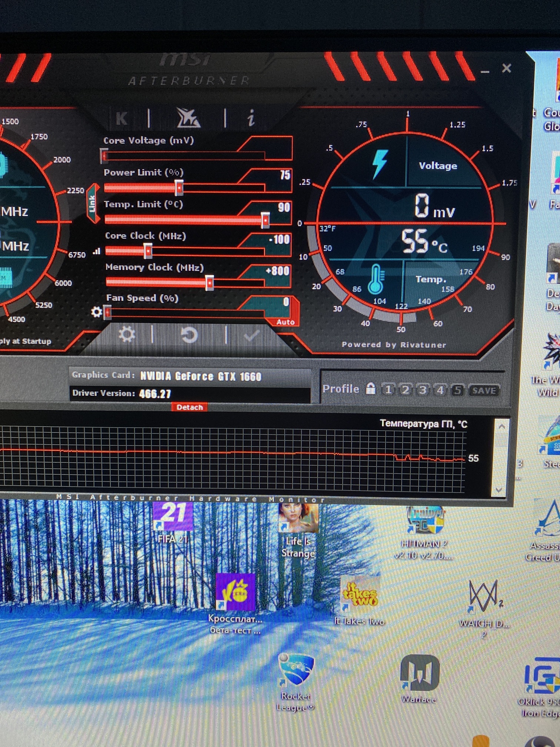Screen dimensions: 560x747
Task: Click the Fan Speed slider handle
Action: click(107, 312)
